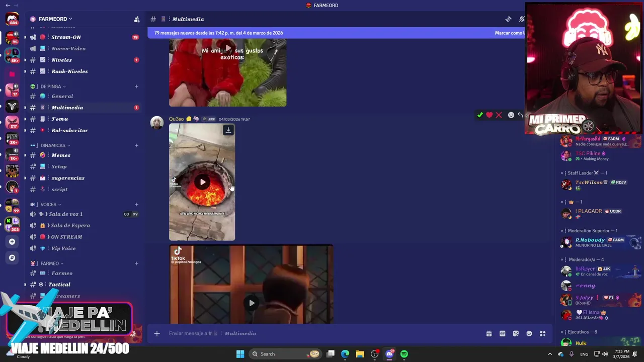Screen dimensions: 644x362
Task: Click Marcar como leído in new messages bar
Action: pyautogui.click(x=510, y=33)
